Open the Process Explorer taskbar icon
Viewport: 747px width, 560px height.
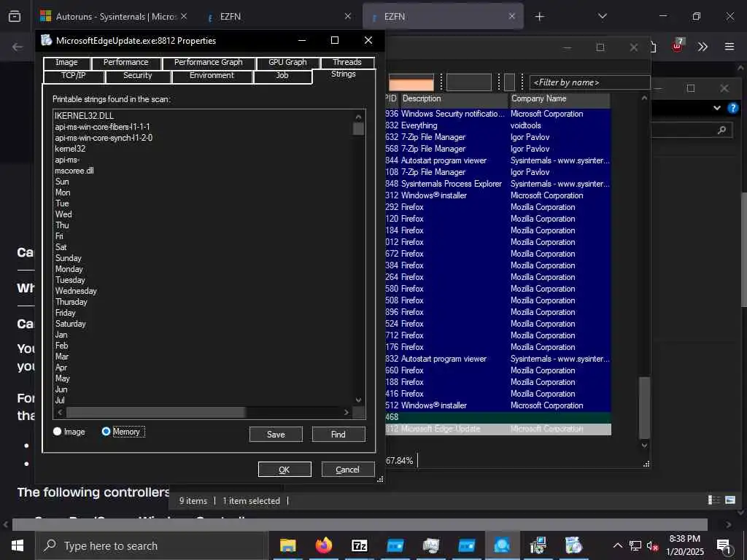[502, 545]
